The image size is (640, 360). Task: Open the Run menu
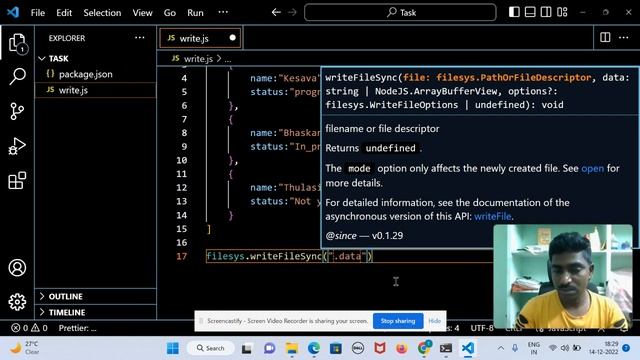point(195,13)
